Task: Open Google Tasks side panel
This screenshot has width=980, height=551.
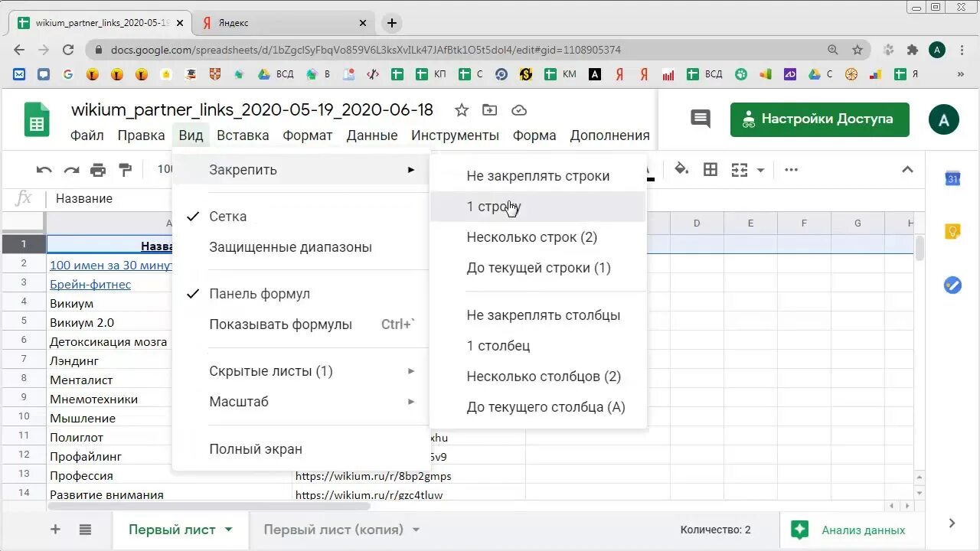Action: pos(952,285)
